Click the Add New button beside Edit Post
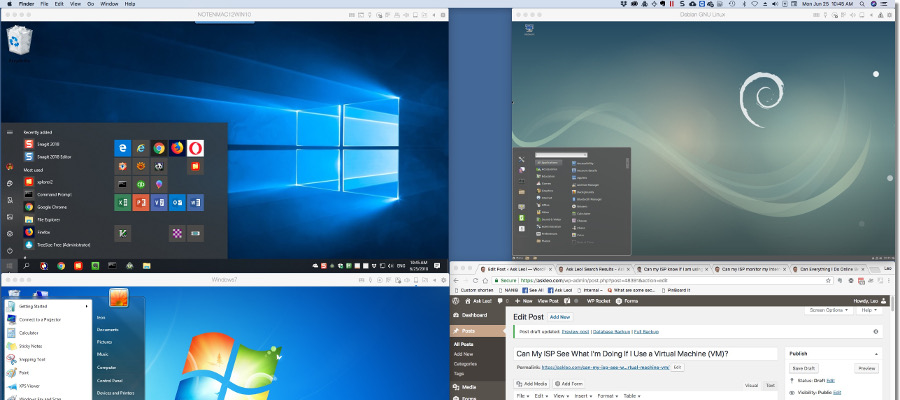Viewport: 900px width, 400px height. click(x=560, y=317)
